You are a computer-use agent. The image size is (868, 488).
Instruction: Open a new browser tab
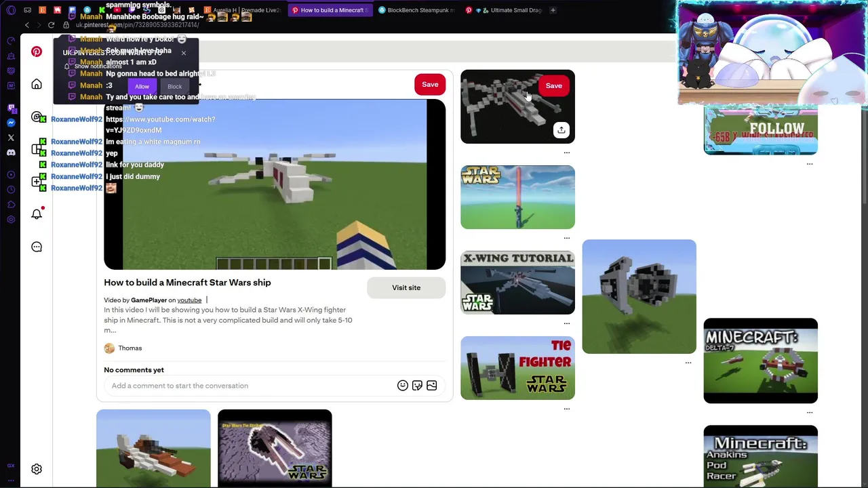(553, 10)
